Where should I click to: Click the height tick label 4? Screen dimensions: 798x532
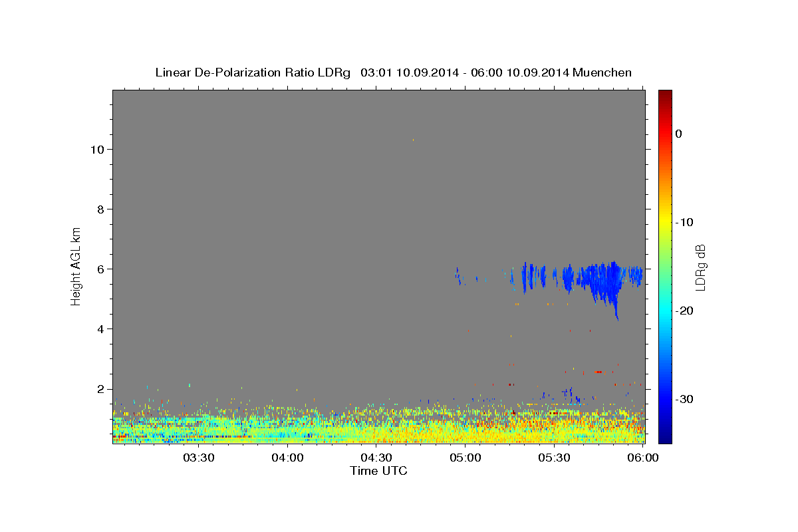99,329
